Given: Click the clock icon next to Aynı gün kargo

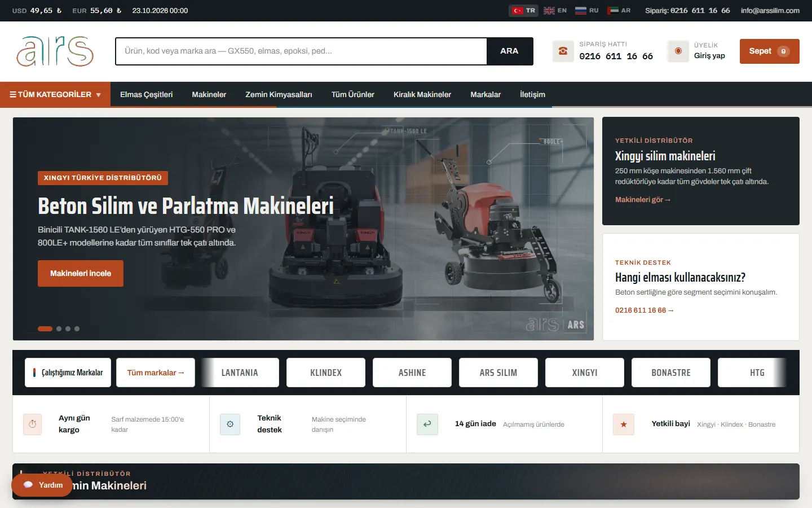Looking at the screenshot, I should (x=33, y=424).
